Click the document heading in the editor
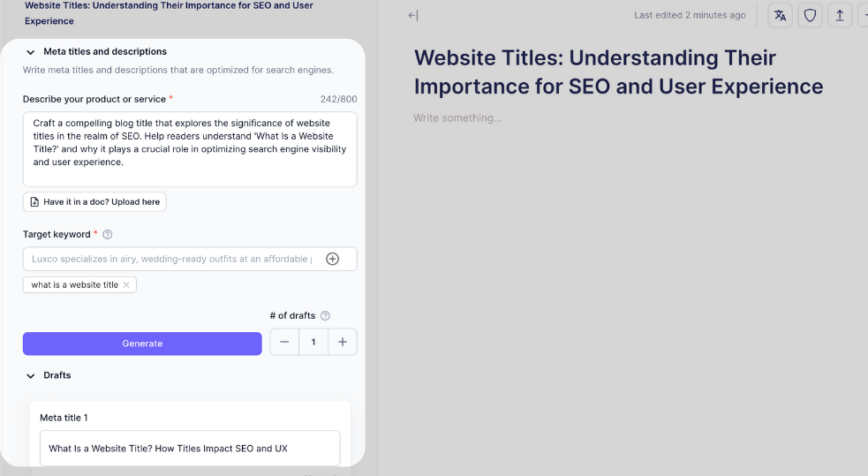This screenshot has height=476, width=868. pyautogui.click(x=618, y=72)
